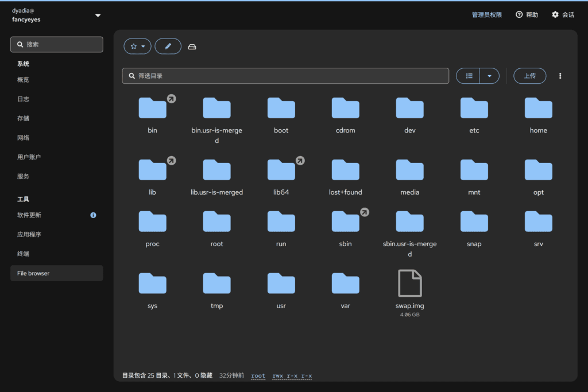Click the root owner link in footer
The width and height of the screenshot is (588, 392).
(258, 376)
